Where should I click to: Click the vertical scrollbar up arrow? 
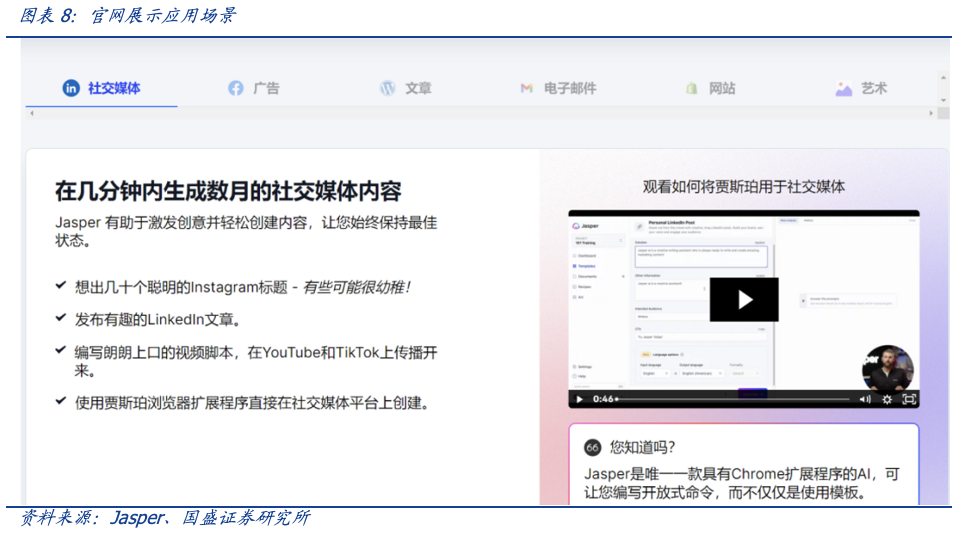coord(942,75)
